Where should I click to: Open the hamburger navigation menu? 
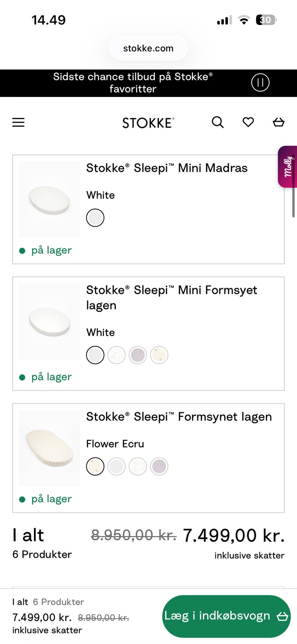point(18,122)
